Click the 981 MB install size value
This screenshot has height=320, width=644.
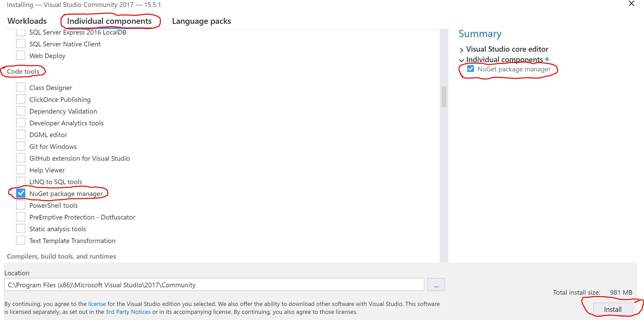(x=621, y=292)
